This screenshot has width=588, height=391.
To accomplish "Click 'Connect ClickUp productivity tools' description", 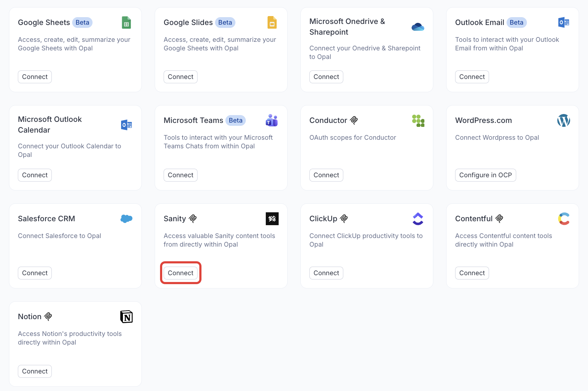I will tap(366, 240).
